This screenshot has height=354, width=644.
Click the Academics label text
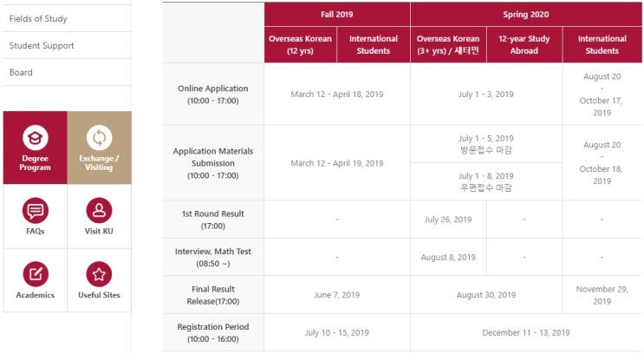[x=36, y=295]
